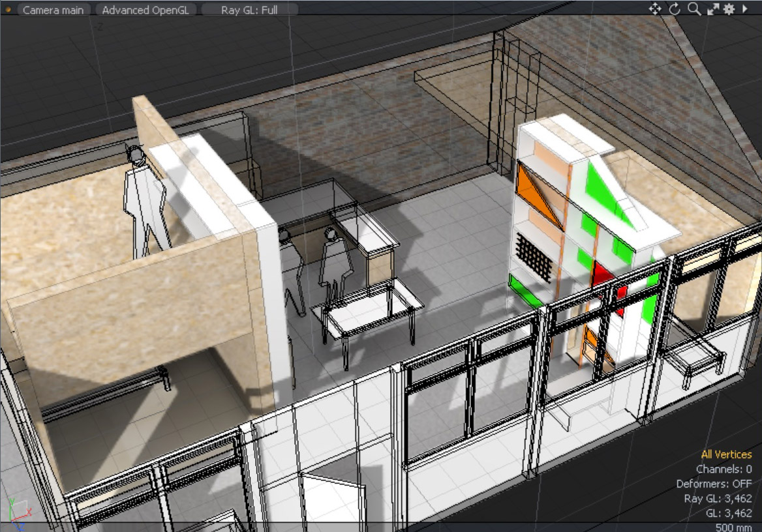Click the pan view icon in viewport header
This screenshot has width=762, height=532.
655,9
